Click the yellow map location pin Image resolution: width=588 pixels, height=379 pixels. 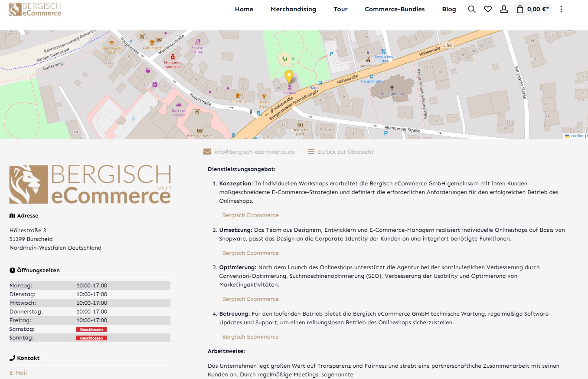pos(289,77)
